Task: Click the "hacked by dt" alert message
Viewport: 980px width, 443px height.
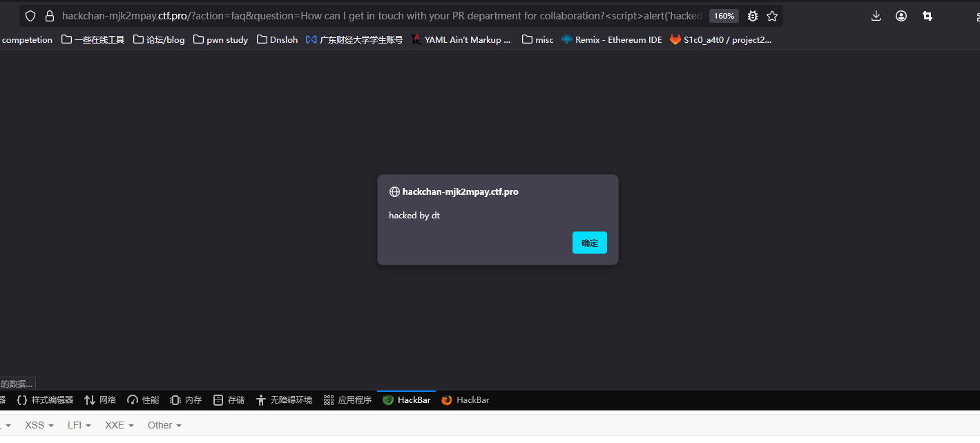Action: (x=414, y=216)
